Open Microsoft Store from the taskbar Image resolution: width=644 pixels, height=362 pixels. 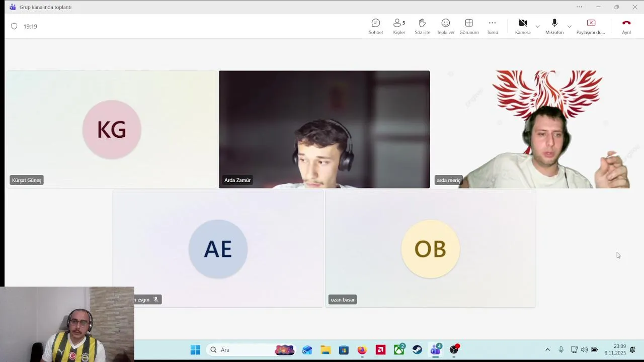point(344,350)
